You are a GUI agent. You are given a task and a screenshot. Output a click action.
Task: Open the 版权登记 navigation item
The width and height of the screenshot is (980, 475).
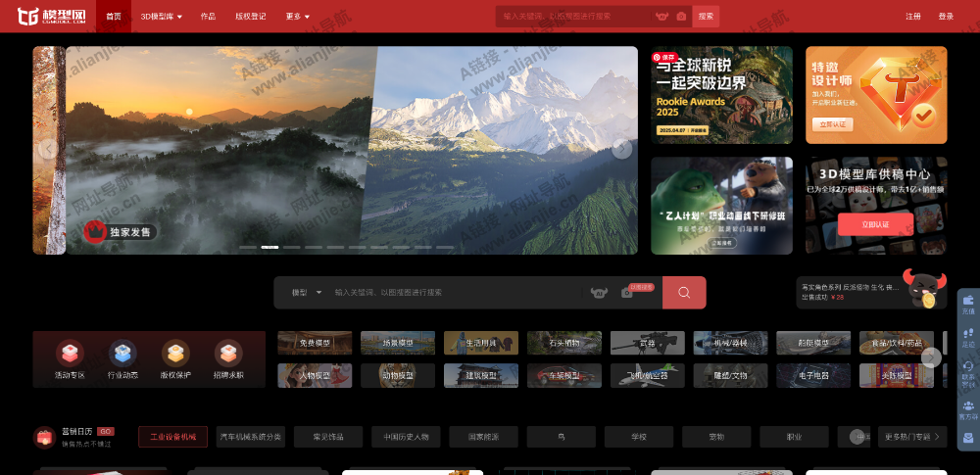coord(250,17)
